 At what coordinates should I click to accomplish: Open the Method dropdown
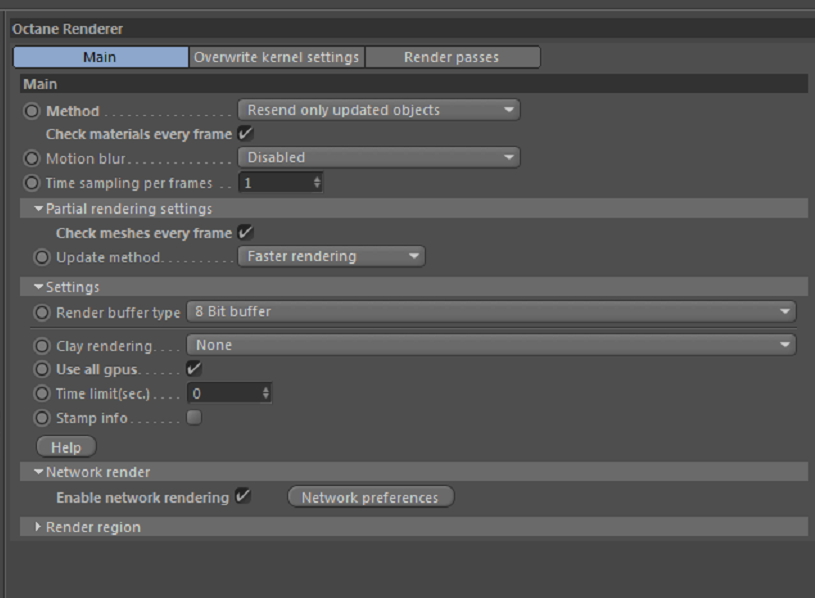point(379,110)
